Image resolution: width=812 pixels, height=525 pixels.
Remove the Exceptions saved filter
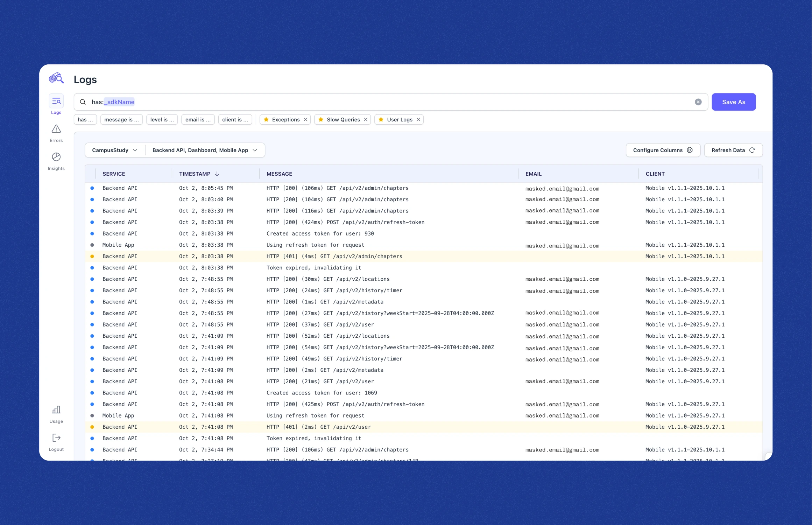tap(305, 120)
